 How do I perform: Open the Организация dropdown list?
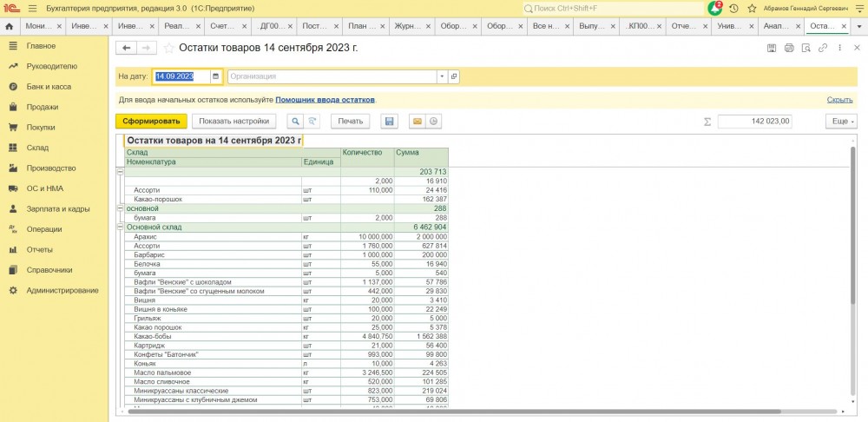click(442, 76)
